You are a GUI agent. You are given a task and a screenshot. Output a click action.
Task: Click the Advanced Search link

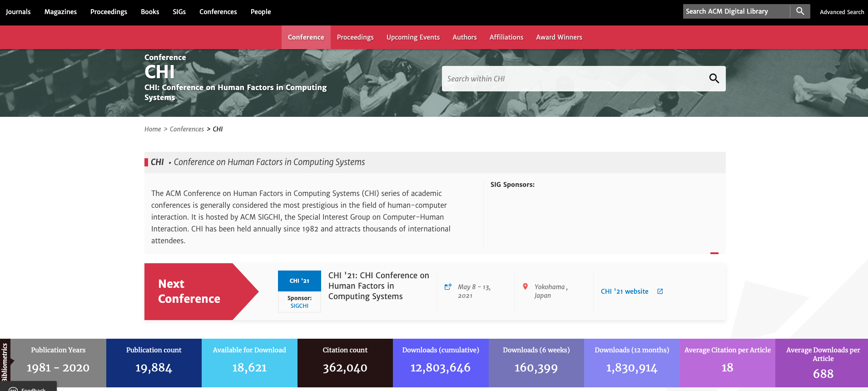(842, 12)
